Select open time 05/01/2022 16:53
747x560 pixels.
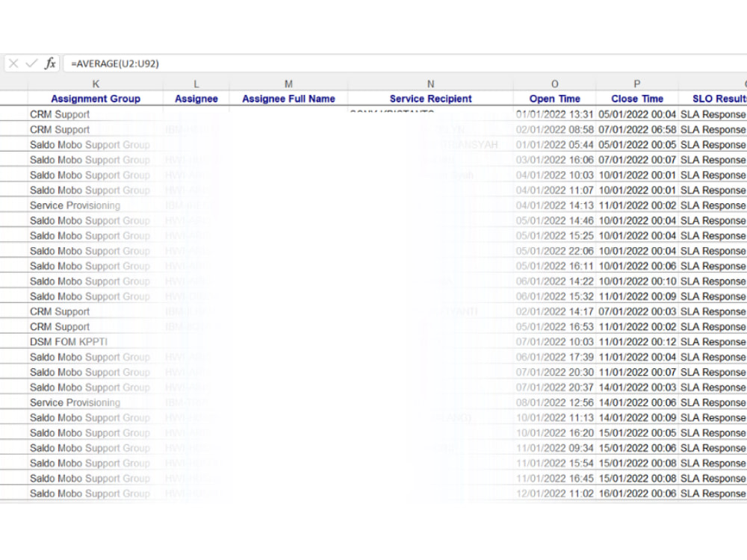554,327
